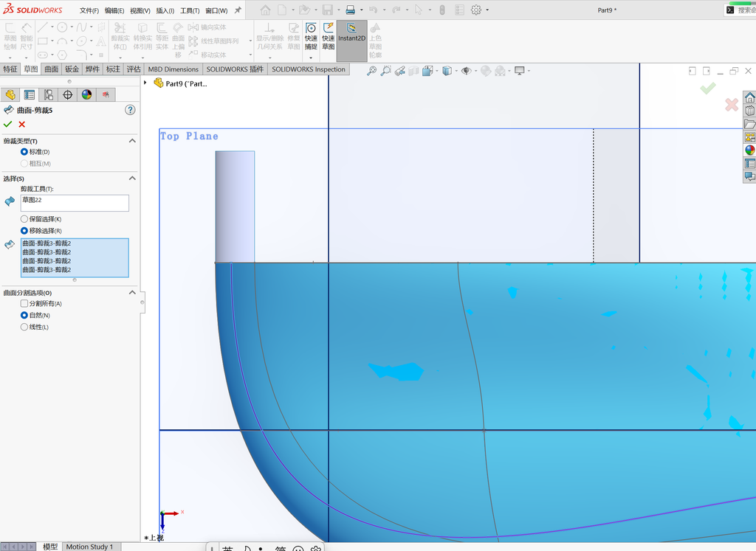The height and width of the screenshot is (551, 756).
Task: Enable the 分割所有(A) checkbox
Action: pyautogui.click(x=24, y=303)
